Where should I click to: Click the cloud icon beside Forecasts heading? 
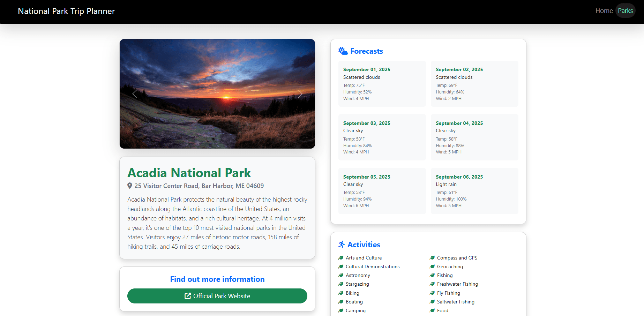(343, 51)
